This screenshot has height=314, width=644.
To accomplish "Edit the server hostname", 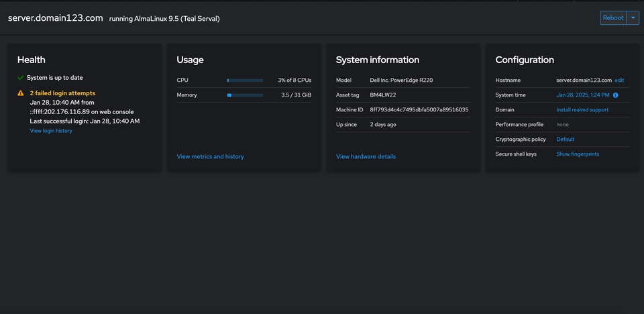I will [x=619, y=81].
